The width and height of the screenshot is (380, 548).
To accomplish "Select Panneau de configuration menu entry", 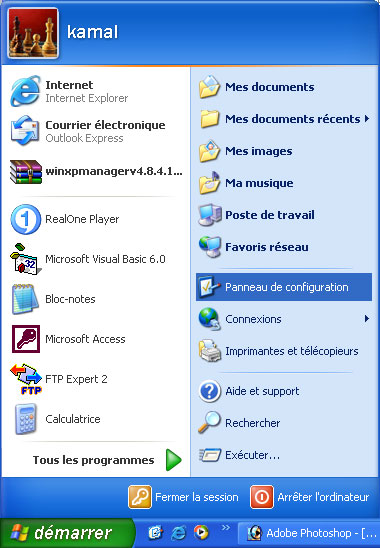I will 284,287.
